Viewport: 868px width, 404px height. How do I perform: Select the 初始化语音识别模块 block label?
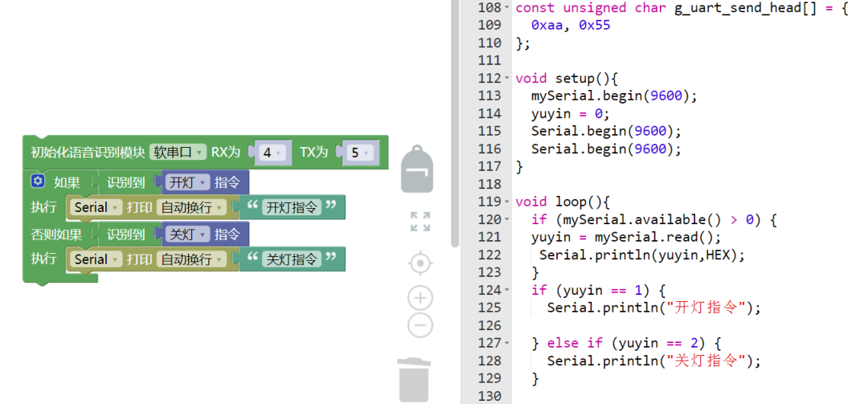tap(88, 153)
